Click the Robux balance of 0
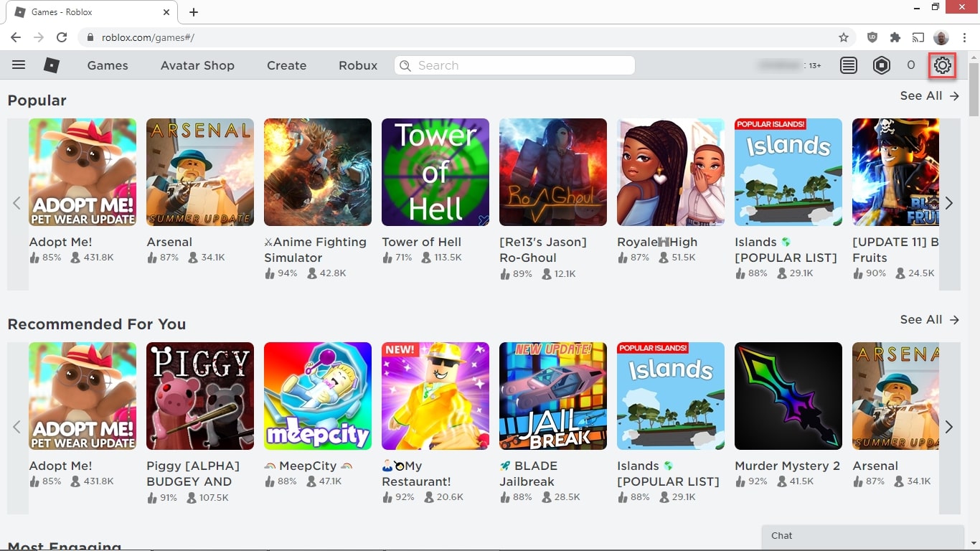The image size is (980, 551). (911, 65)
